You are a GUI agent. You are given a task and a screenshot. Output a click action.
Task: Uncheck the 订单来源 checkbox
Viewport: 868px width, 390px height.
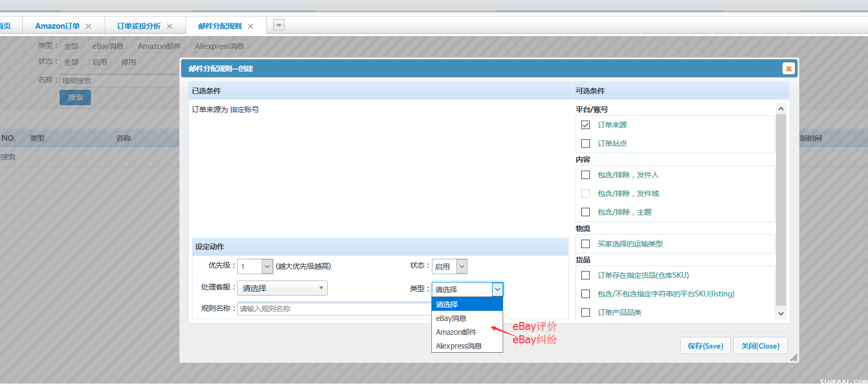coord(586,125)
